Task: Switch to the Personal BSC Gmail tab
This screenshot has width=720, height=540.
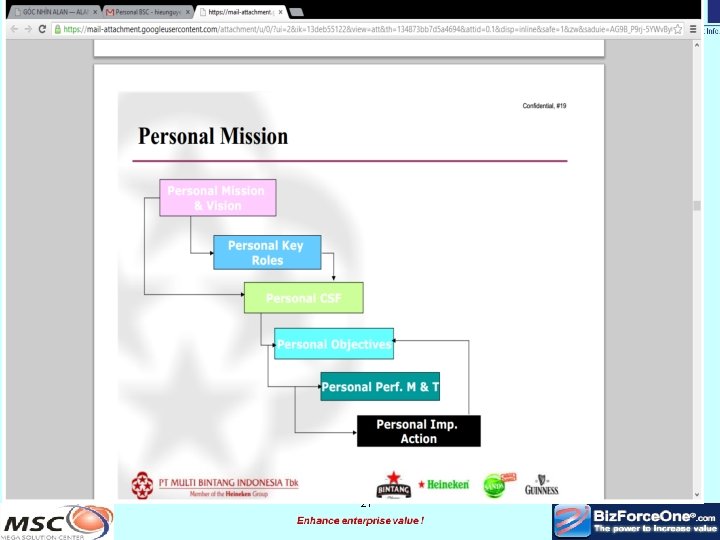Action: (x=147, y=12)
